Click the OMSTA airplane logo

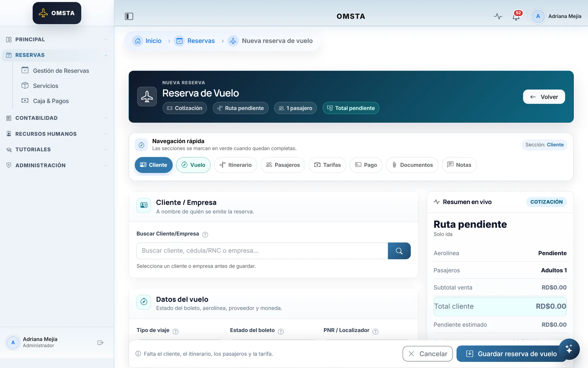tap(57, 13)
